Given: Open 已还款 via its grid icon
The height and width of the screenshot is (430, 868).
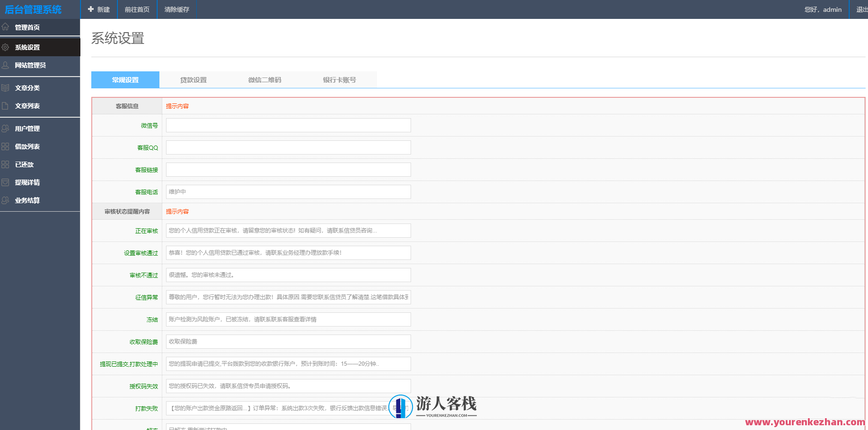Looking at the screenshot, I should point(5,164).
